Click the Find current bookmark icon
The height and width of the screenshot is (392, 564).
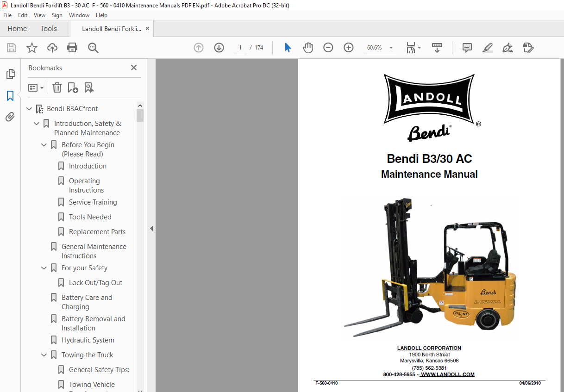(89, 87)
